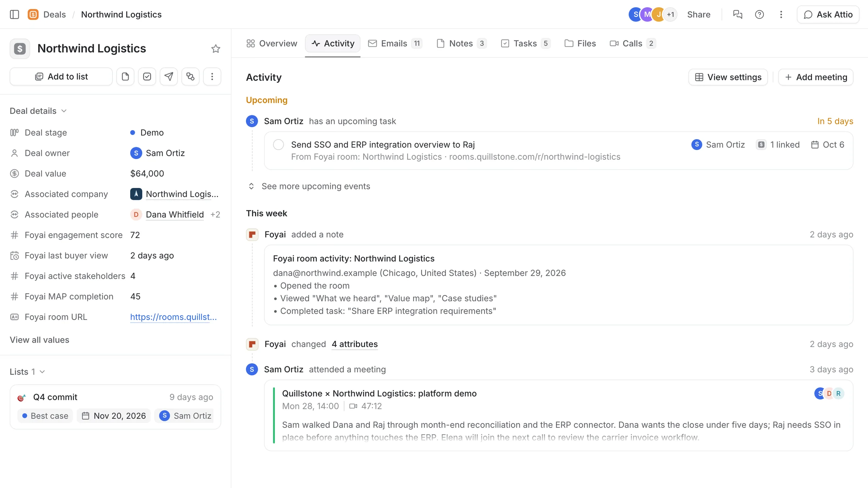
Task: Switch to the Emails tab
Action: click(x=395, y=43)
